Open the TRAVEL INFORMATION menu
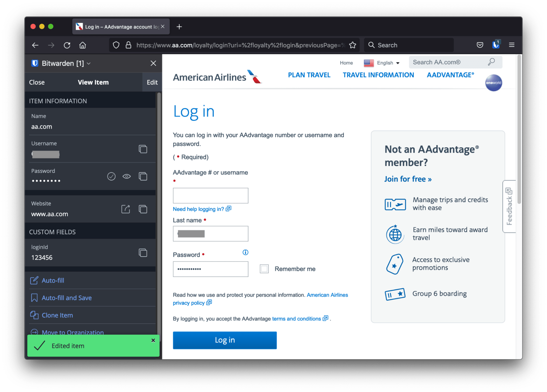 (378, 75)
